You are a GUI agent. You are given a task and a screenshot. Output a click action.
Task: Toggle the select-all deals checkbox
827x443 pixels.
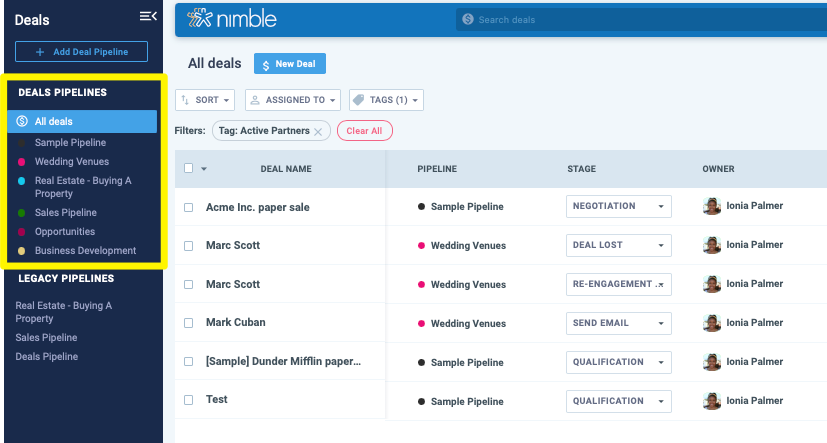[x=188, y=168]
